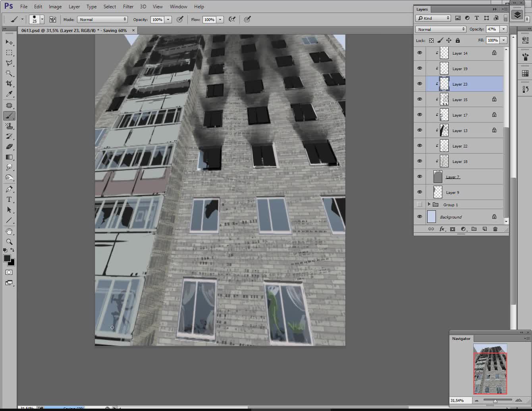The width and height of the screenshot is (532, 411).
Task: Create new fill or adjustment layer
Action: pos(463,229)
